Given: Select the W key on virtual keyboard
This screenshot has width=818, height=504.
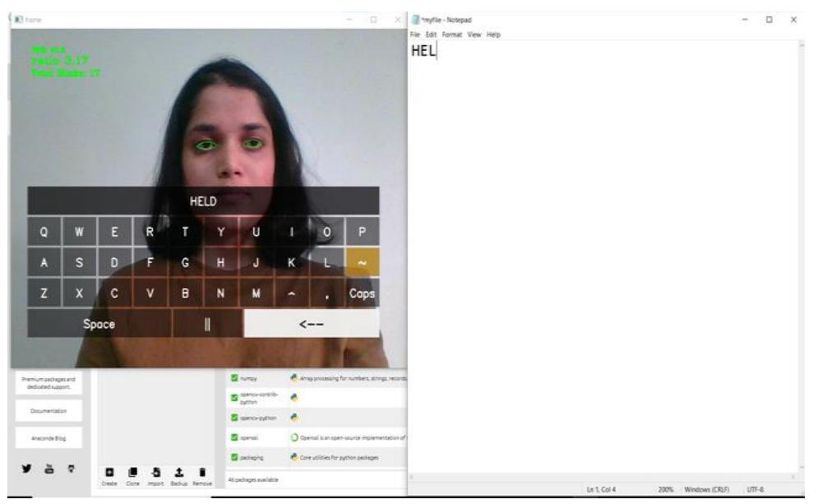Looking at the screenshot, I should 79,232.
